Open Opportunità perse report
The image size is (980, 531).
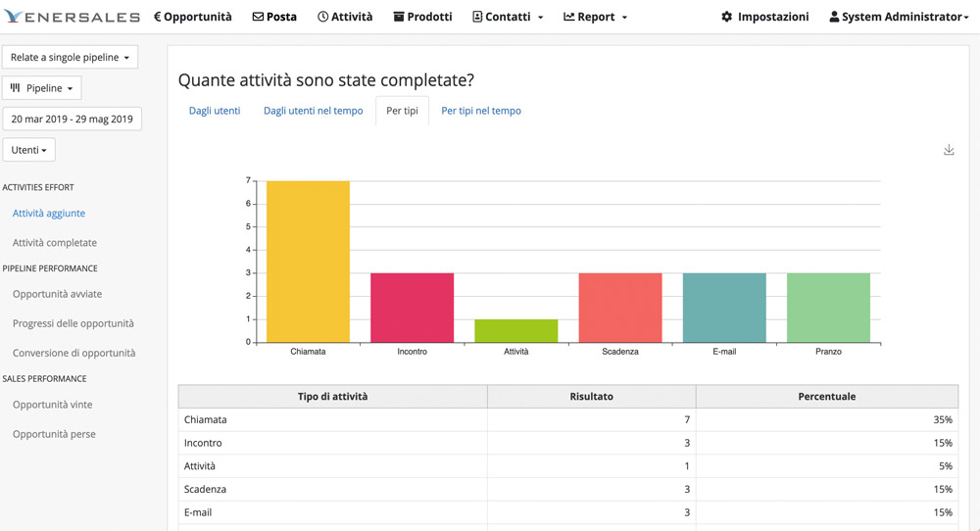pos(54,434)
